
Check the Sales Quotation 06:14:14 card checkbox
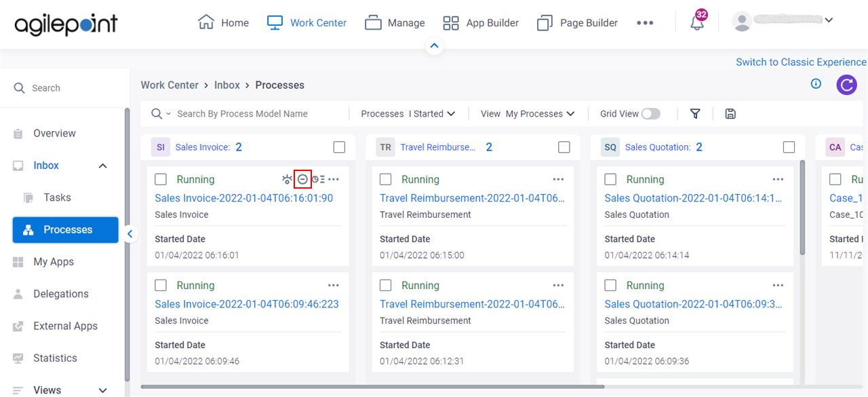point(610,179)
